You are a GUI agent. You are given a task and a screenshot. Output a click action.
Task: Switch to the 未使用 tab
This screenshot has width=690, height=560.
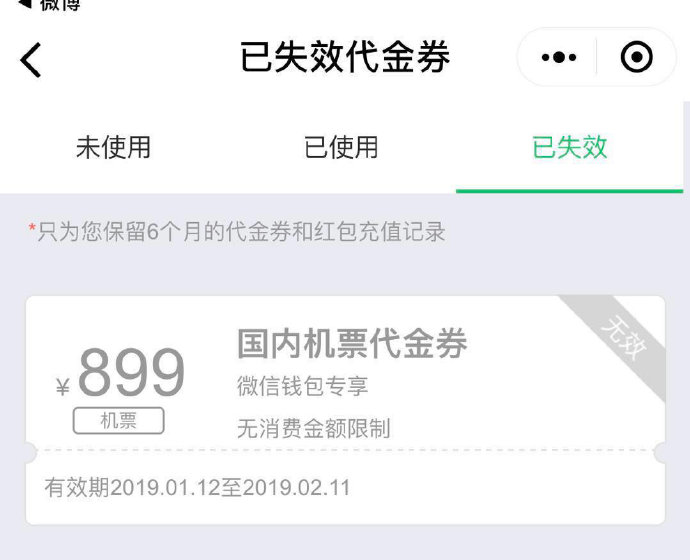pyautogui.click(x=114, y=147)
